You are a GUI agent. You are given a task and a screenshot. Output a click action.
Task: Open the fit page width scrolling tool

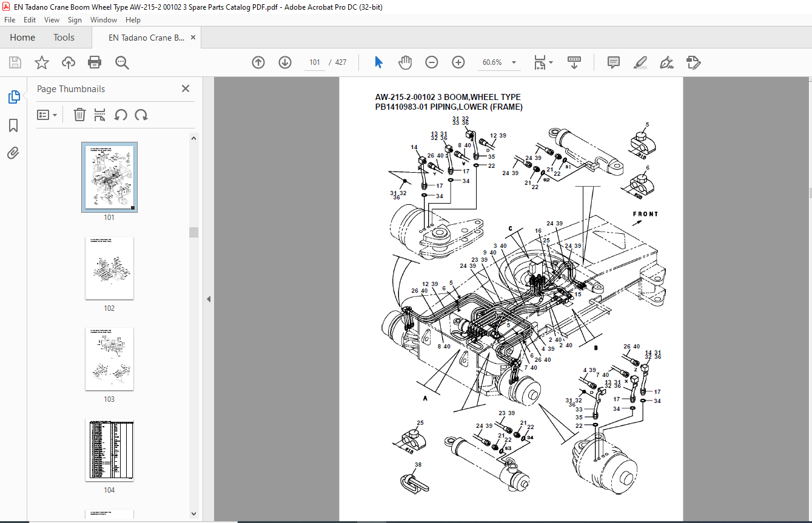[540, 62]
